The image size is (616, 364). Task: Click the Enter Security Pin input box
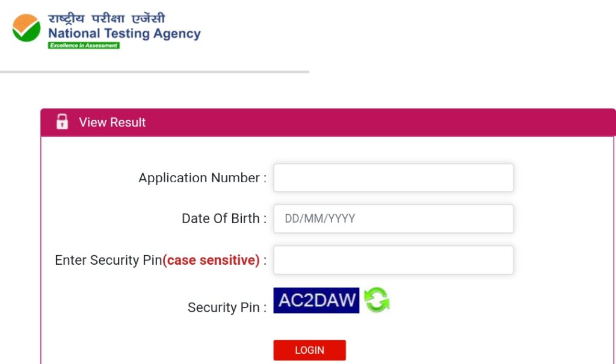click(x=393, y=259)
